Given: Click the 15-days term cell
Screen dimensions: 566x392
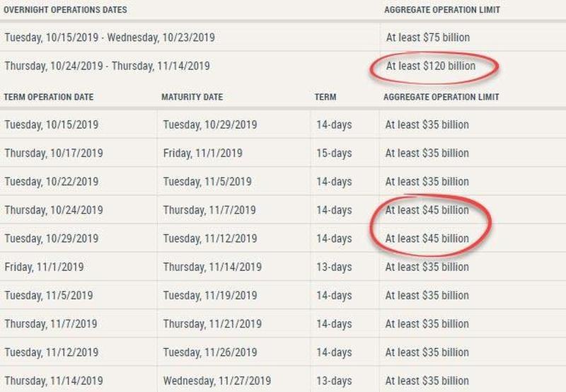Looking at the screenshot, I should [334, 154].
